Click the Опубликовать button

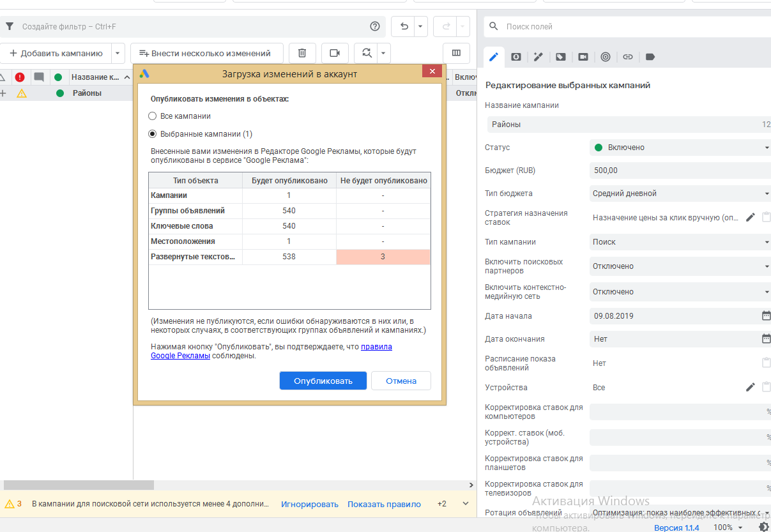pos(323,381)
